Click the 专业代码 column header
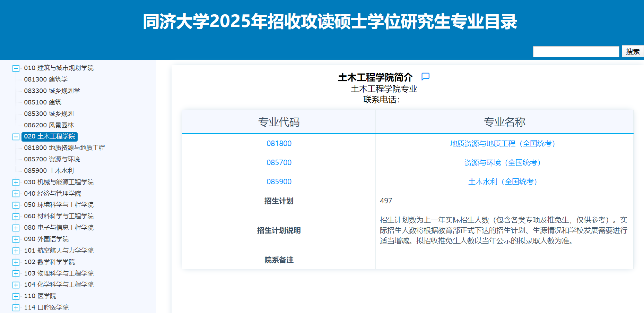 (279, 122)
